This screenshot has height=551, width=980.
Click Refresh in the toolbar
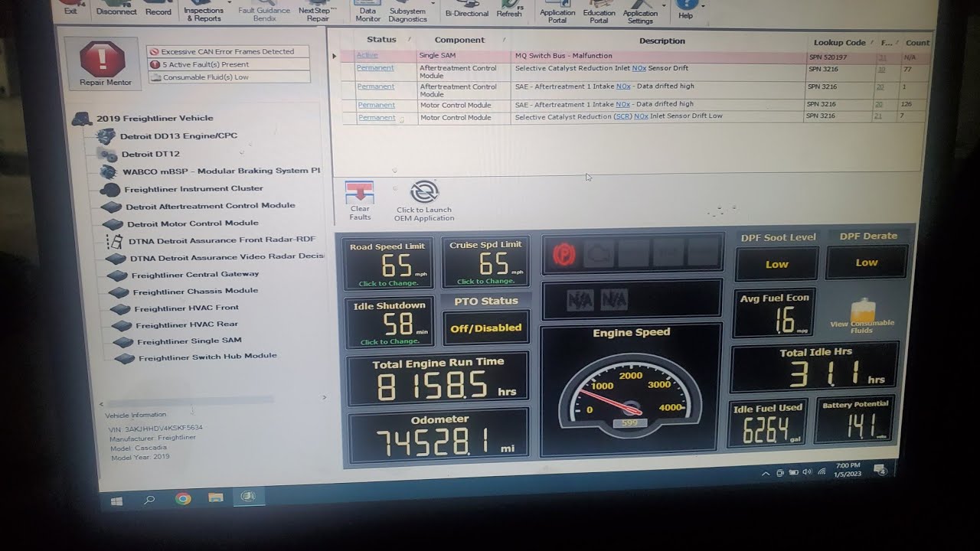tap(509, 11)
